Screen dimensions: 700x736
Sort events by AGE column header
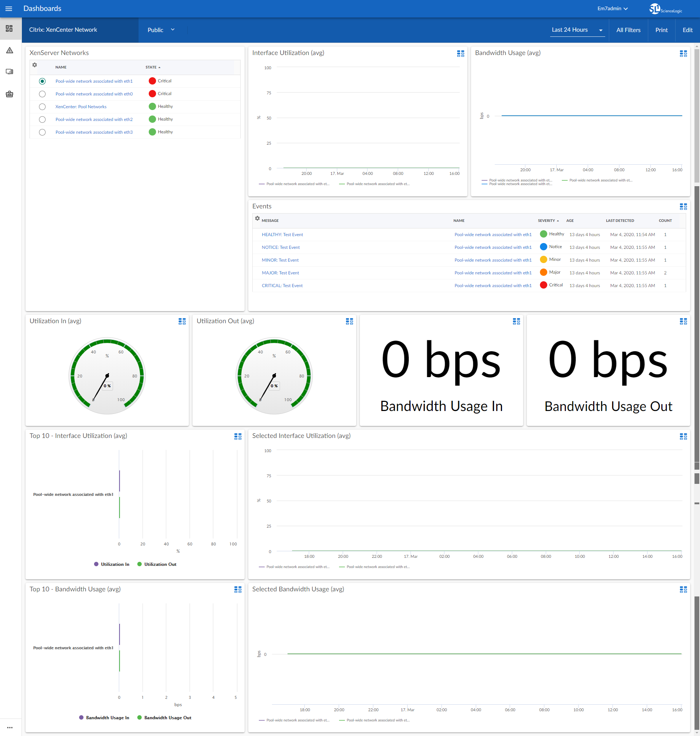[570, 220]
